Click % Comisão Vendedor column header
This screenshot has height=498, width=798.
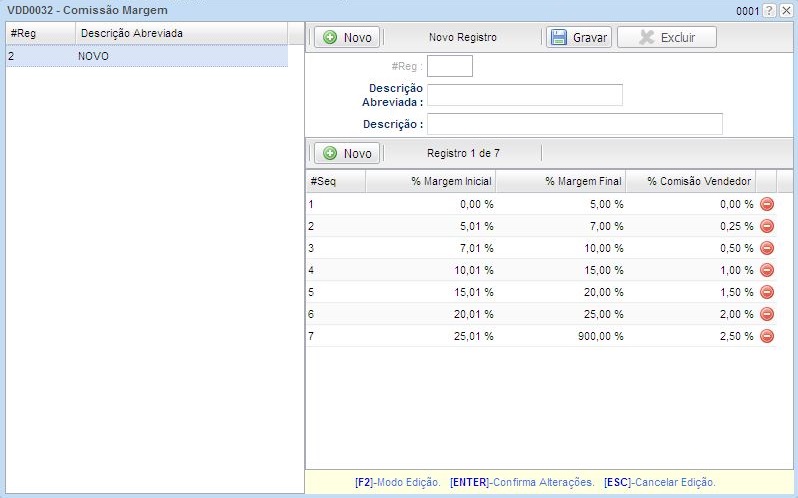pos(690,181)
